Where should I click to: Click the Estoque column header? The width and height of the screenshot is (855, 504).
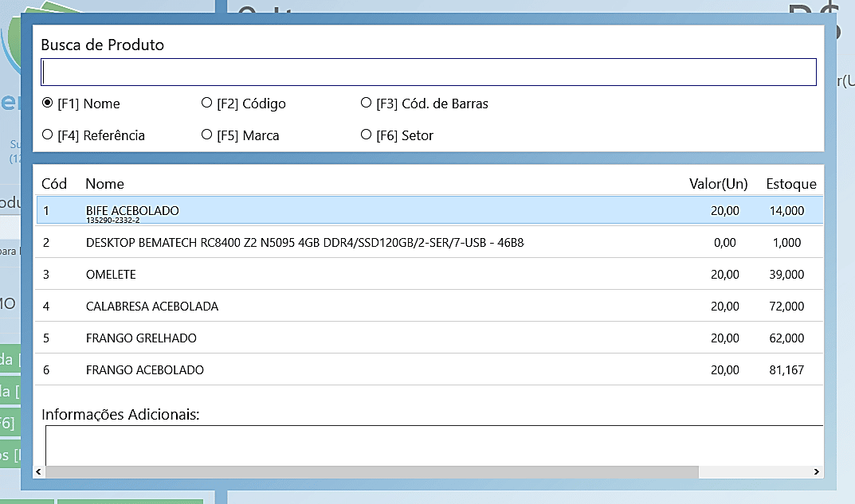[790, 184]
